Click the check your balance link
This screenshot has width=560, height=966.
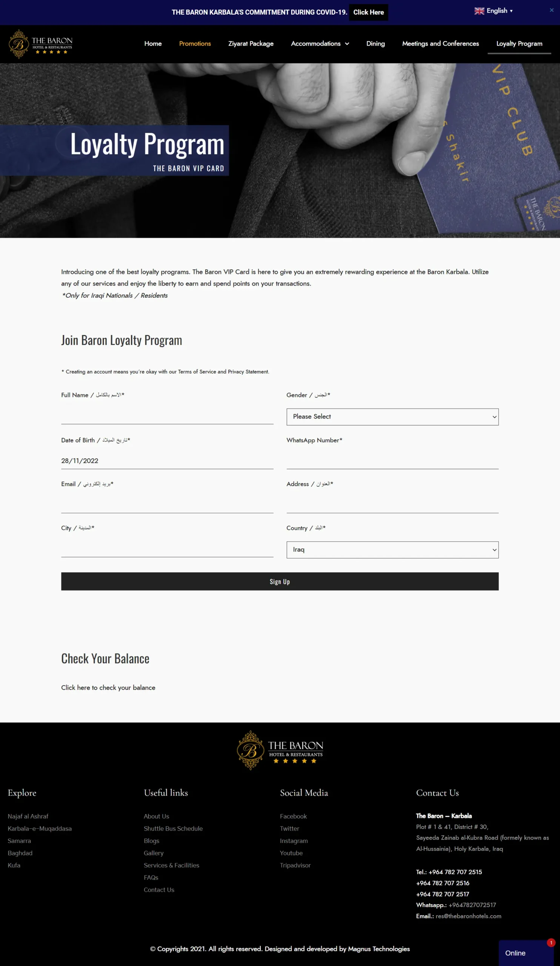point(108,687)
